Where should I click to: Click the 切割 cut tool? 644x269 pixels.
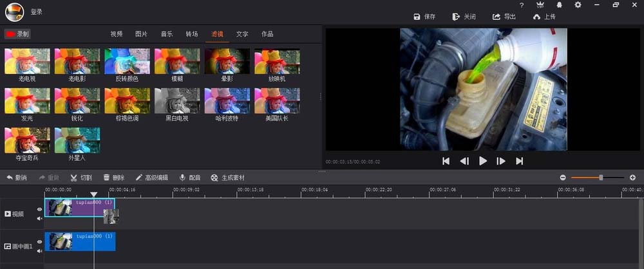point(81,178)
